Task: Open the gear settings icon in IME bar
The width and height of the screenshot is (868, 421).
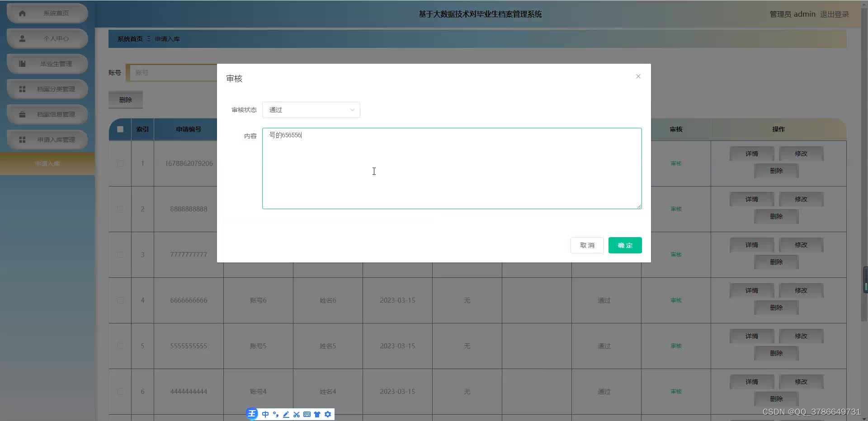Action: pyautogui.click(x=328, y=414)
